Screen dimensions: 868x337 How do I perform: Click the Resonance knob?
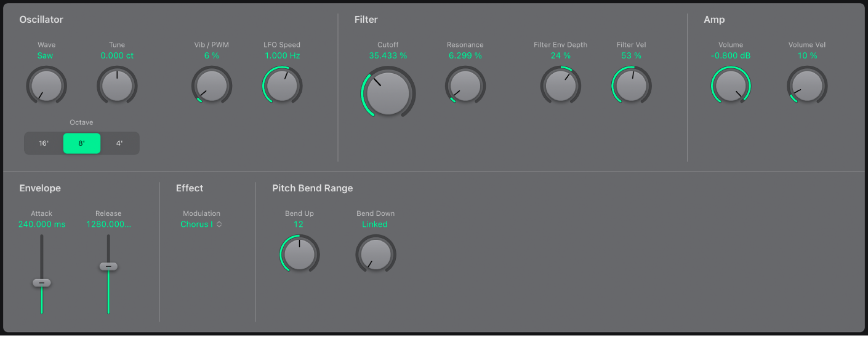[x=465, y=85]
